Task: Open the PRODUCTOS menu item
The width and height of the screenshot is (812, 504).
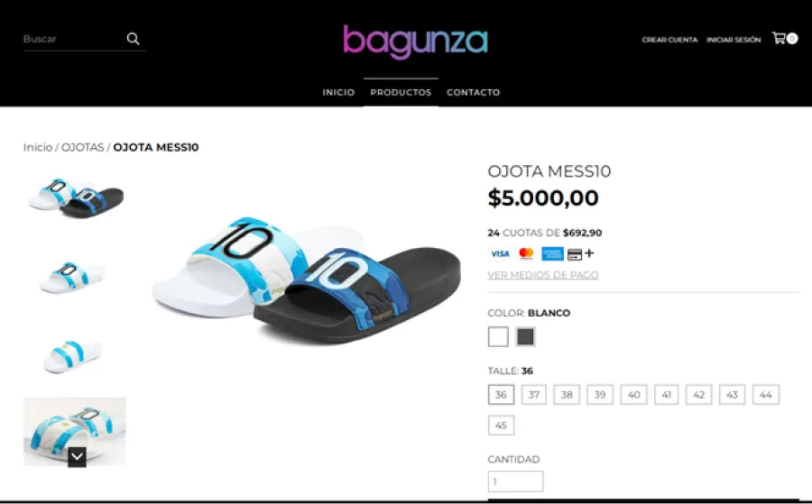Action: 401,92
